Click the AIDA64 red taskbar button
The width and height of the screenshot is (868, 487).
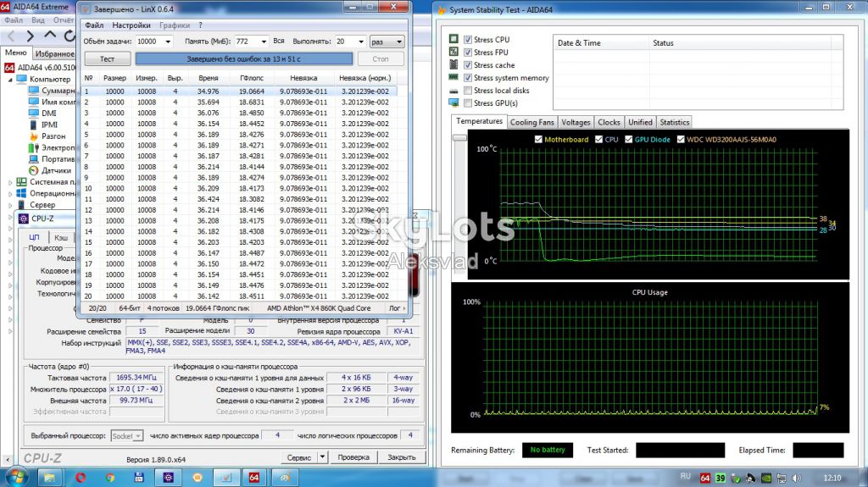click(253, 477)
